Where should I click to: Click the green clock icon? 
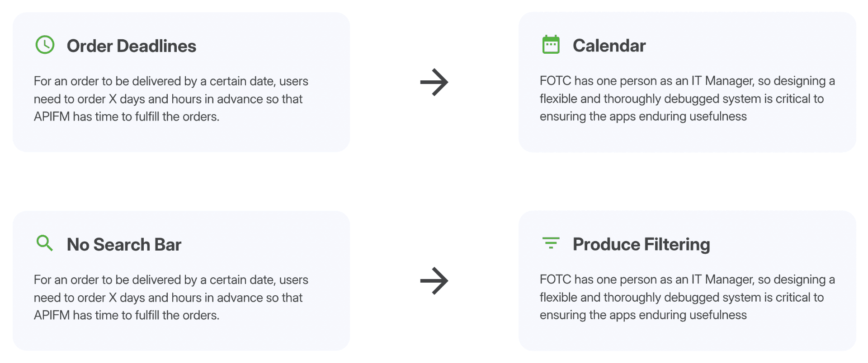tap(45, 45)
